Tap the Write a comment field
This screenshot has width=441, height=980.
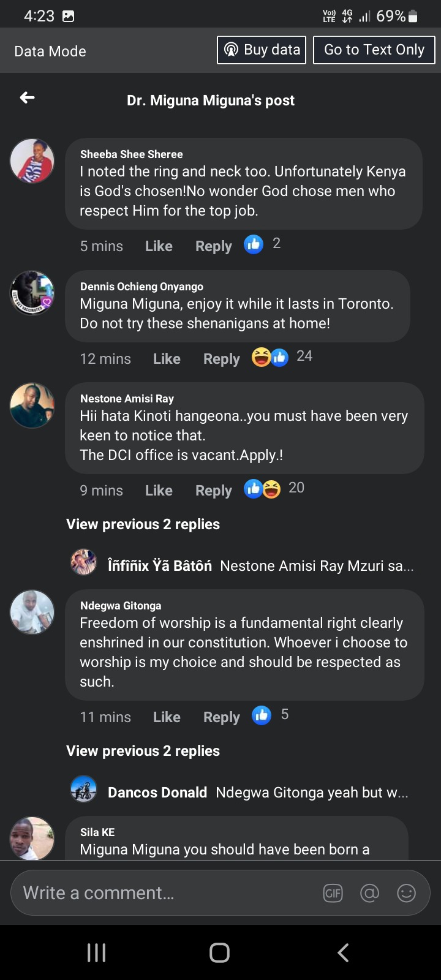pyautogui.click(x=165, y=893)
